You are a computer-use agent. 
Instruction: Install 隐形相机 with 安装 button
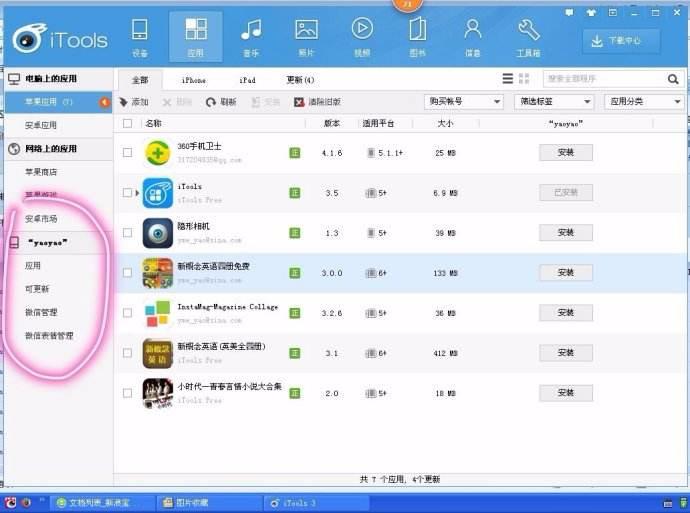tap(565, 233)
